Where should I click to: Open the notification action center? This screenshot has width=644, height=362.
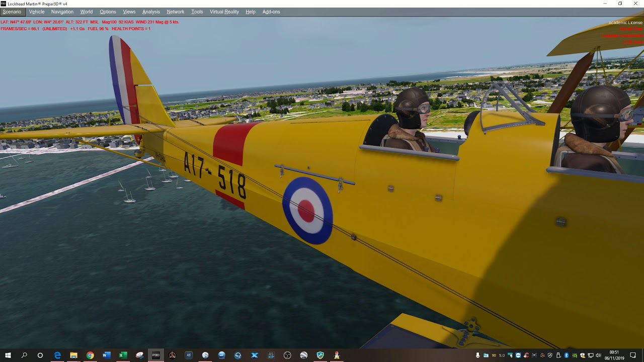[x=633, y=355]
